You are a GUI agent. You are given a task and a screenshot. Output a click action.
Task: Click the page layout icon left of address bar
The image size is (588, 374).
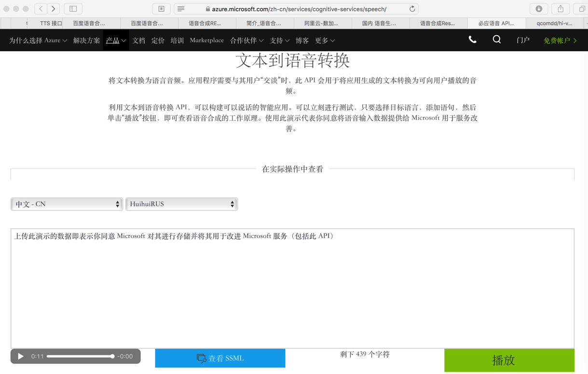pos(162,9)
